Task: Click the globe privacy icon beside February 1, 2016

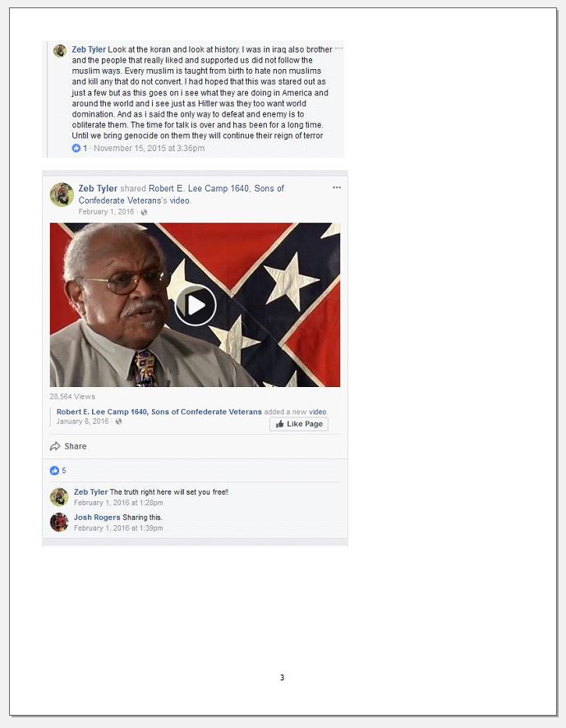Action: pyautogui.click(x=144, y=212)
